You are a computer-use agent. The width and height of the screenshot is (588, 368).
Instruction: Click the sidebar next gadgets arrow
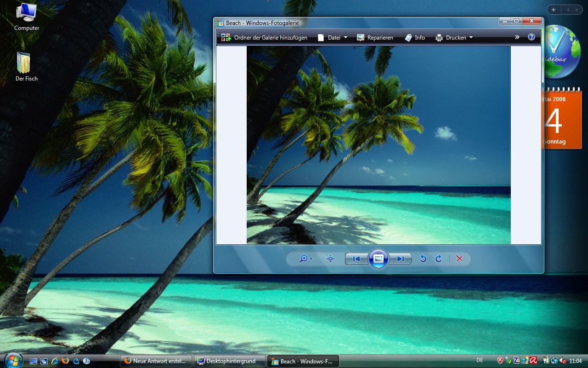point(577,10)
